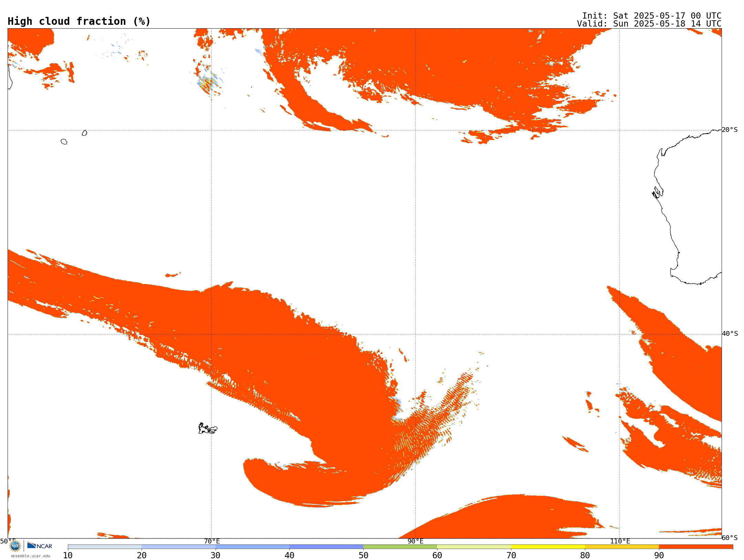This screenshot has width=744, height=560.
Task: Click the colorbar tick label 90
Action: click(659, 555)
